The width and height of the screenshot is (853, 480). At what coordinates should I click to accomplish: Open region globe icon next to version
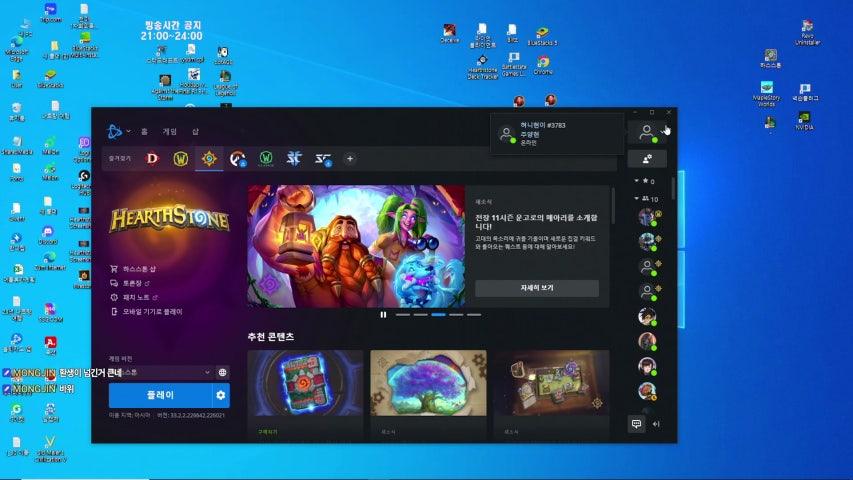222,372
